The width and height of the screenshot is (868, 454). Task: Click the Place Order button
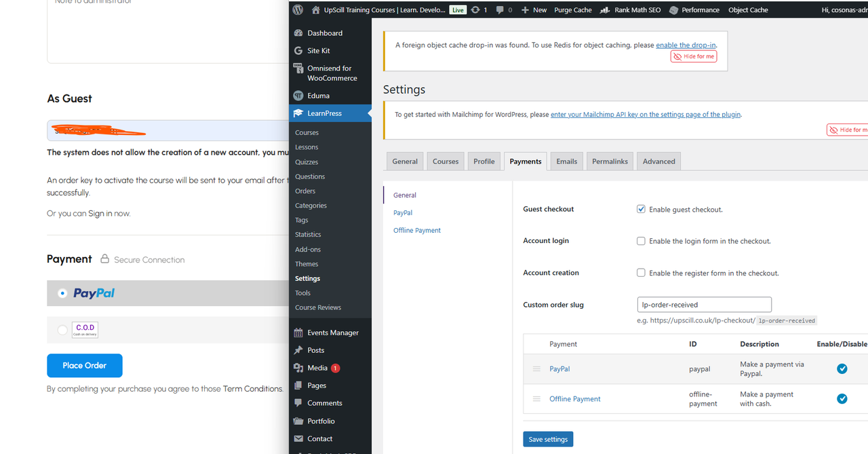pyautogui.click(x=85, y=365)
